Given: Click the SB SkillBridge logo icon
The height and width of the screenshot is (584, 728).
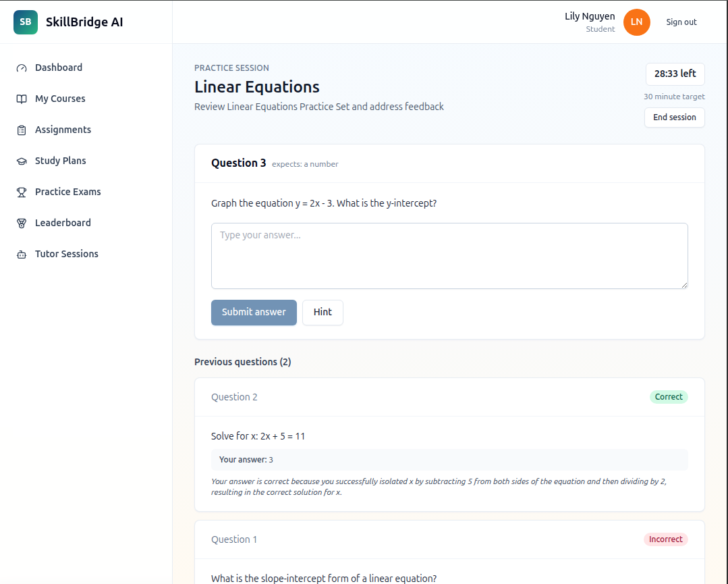Looking at the screenshot, I should coord(26,22).
